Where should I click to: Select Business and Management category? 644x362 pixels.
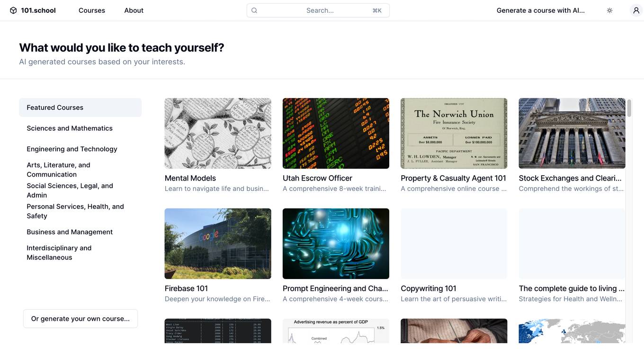(80, 232)
